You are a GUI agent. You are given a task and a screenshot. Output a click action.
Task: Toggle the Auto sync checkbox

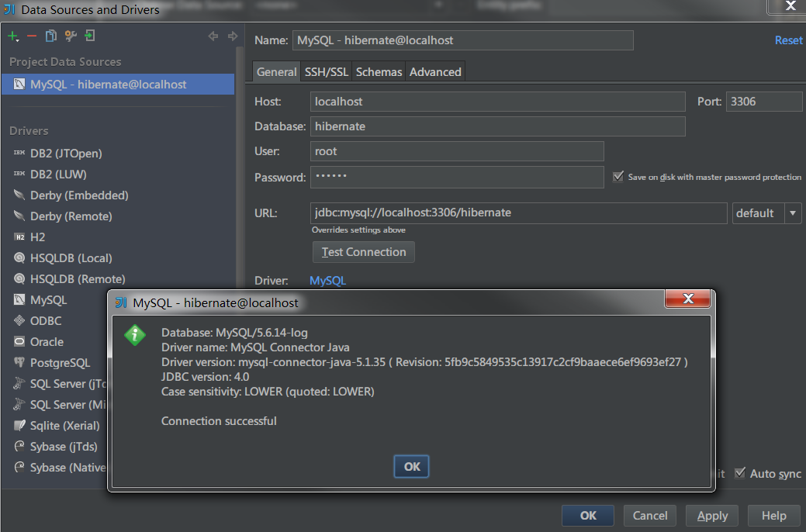pos(740,473)
